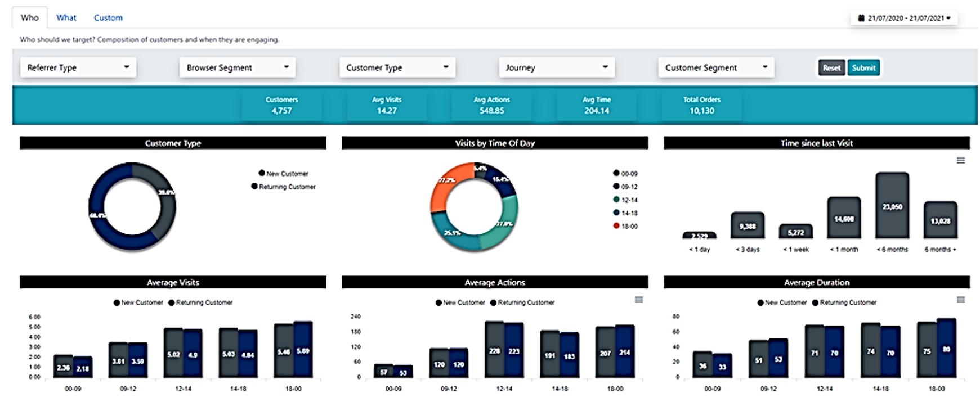Open the Browser Segment dropdown
The image size is (980, 411).
click(238, 67)
